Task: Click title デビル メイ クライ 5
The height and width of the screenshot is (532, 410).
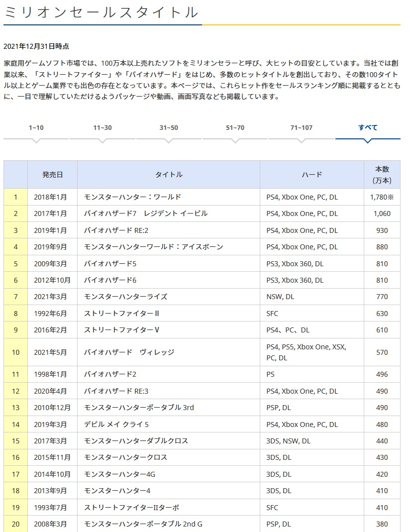Action: click(x=116, y=425)
